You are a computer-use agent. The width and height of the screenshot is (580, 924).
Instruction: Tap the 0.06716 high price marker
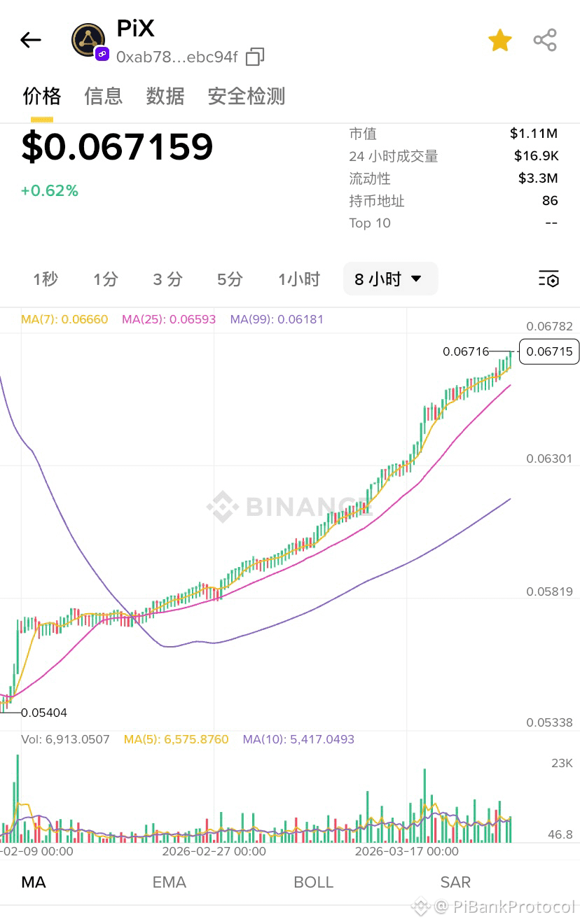pyautogui.click(x=466, y=351)
